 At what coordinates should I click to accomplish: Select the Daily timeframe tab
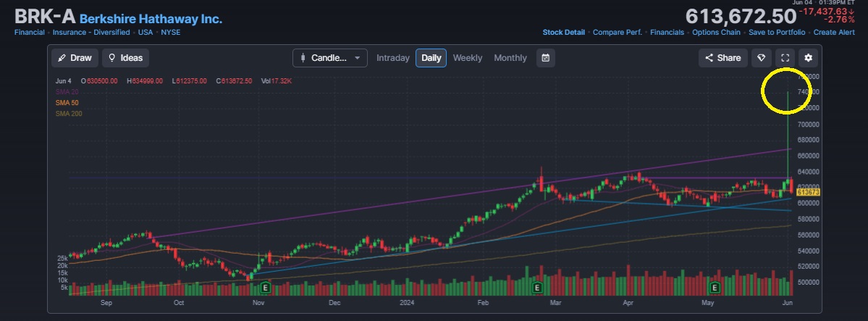(x=431, y=58)
